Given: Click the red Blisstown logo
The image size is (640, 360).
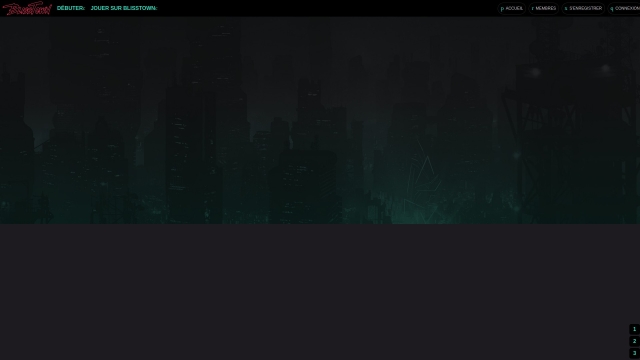Looking at the screenshot, I should pyautogui.click(x=27, y=8).
